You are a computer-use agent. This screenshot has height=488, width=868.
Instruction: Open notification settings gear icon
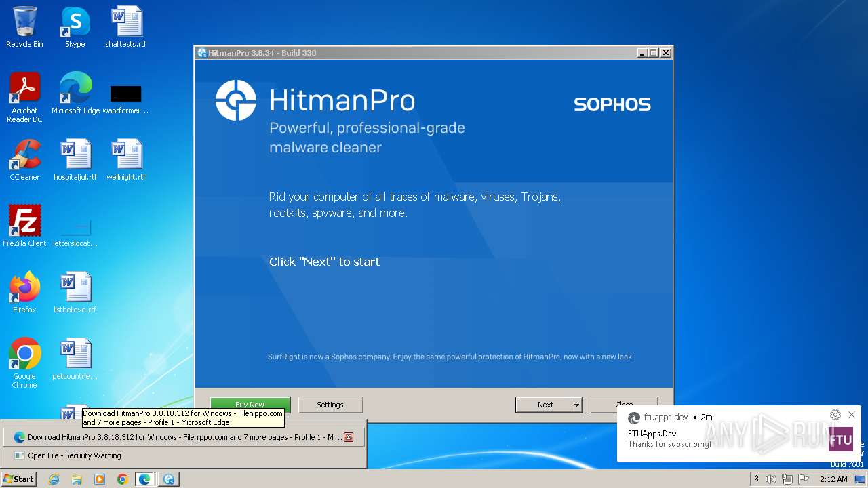(x=835, y=415)
